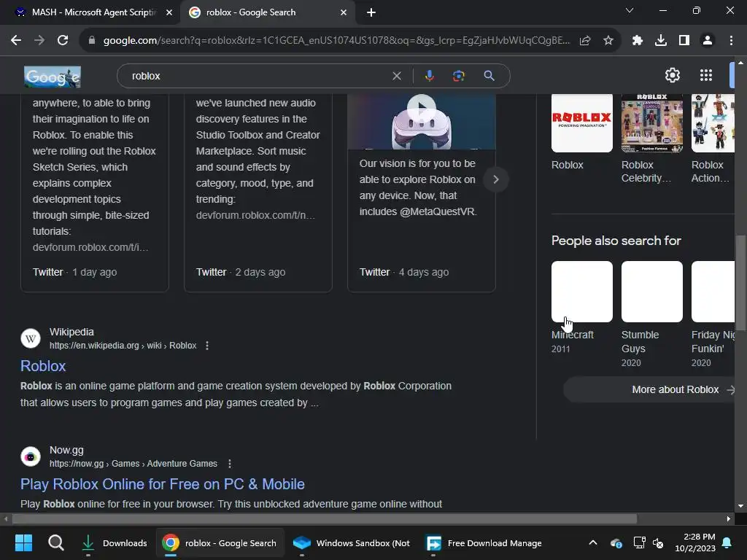This screenshot has height=560, width=747.
Task: Open the Roblox Action thumbnail
Action: [x=713, y=122]
